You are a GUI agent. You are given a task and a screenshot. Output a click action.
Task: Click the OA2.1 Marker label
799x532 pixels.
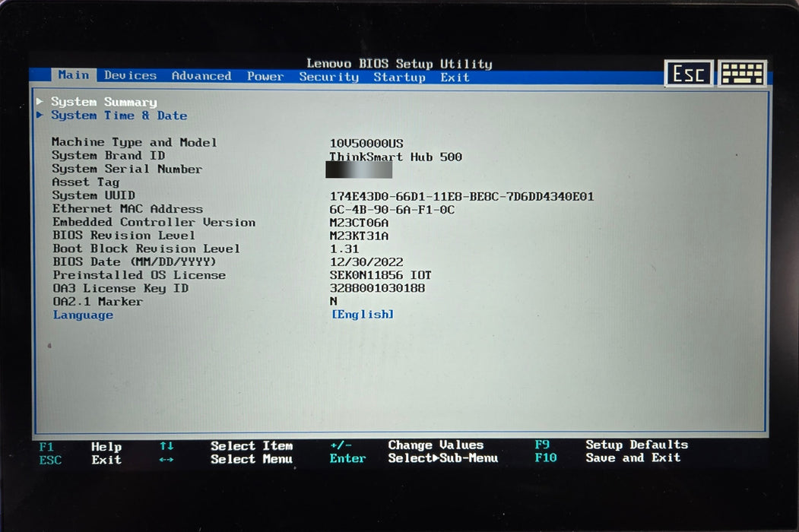tap(98, 302)
